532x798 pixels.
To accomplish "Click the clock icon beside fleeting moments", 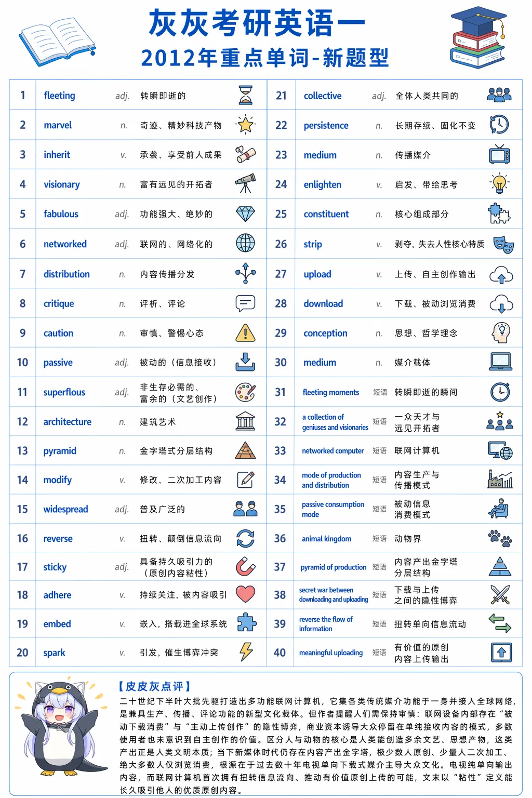I will tap(500, 392).
